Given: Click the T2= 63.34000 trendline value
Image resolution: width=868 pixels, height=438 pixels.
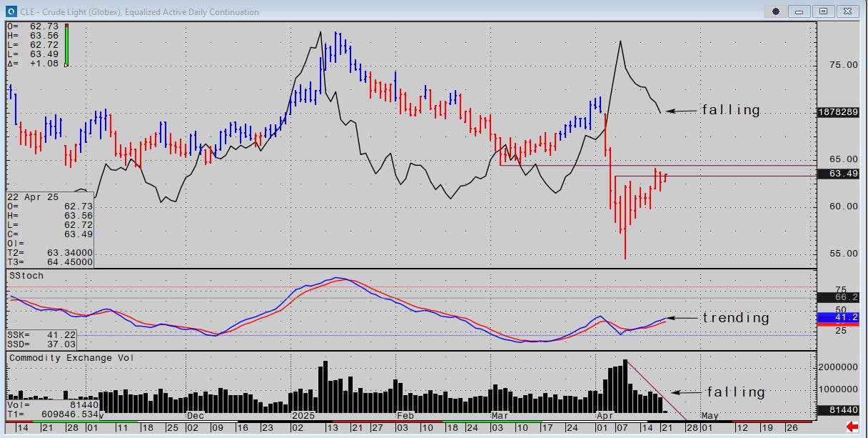Looking at the screenshot, I should 50,252.
